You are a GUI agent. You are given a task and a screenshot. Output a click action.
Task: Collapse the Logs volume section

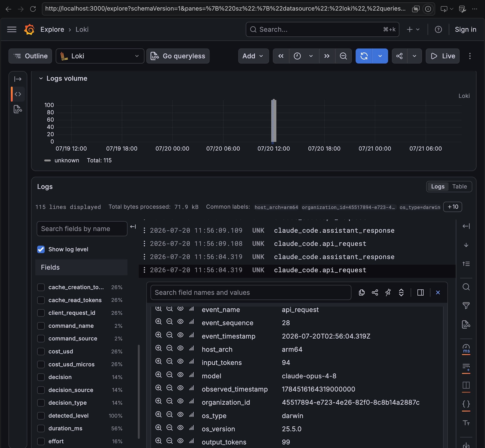point(41,78)
